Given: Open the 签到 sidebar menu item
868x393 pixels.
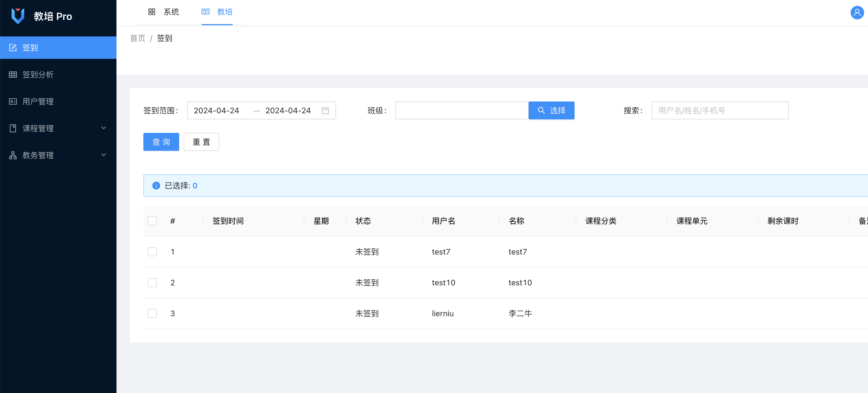Looking at the screenshot, I should 58,48.
